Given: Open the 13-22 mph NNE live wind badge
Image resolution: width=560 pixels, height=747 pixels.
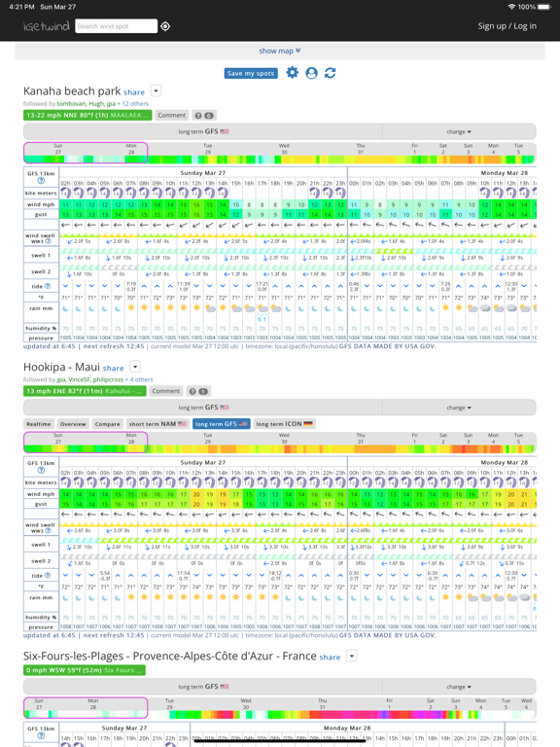Looking at the screenshot, I should click(x=87, y=116).
